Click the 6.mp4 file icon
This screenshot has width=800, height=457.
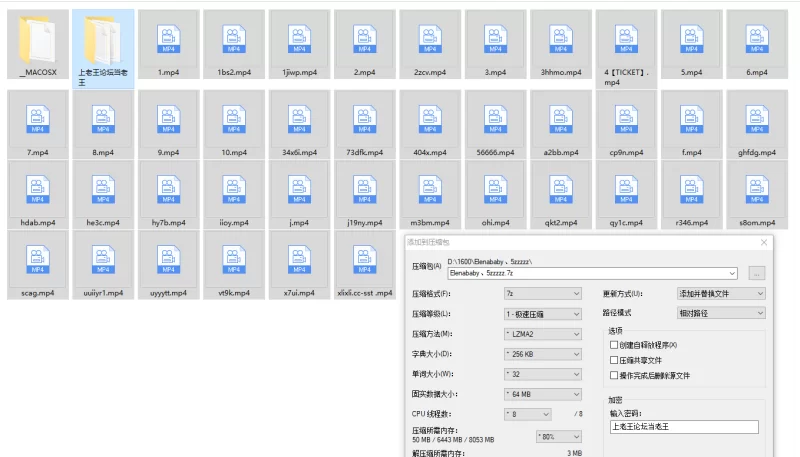tap(757, 40)
